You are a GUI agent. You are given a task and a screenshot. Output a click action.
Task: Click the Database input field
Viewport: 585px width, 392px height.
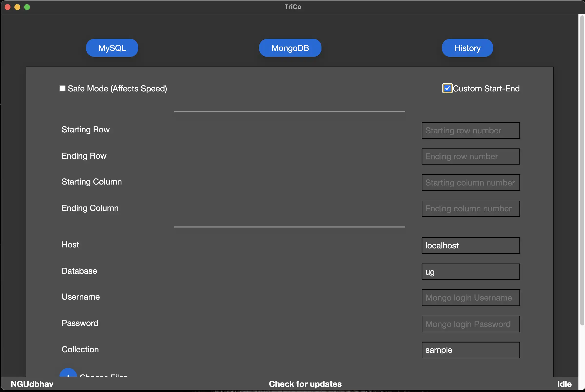[x=470, y=271]
